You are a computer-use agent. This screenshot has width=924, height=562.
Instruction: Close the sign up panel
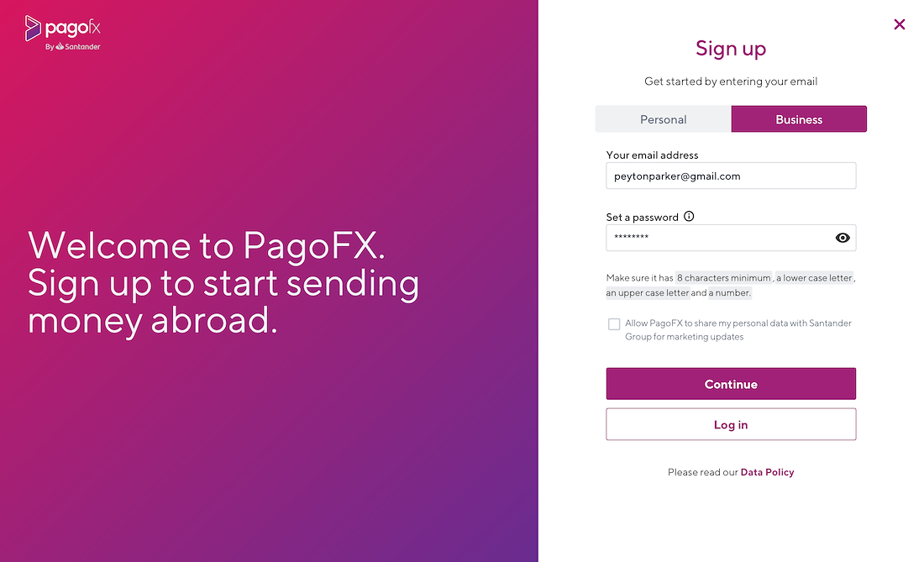point(900,24)
